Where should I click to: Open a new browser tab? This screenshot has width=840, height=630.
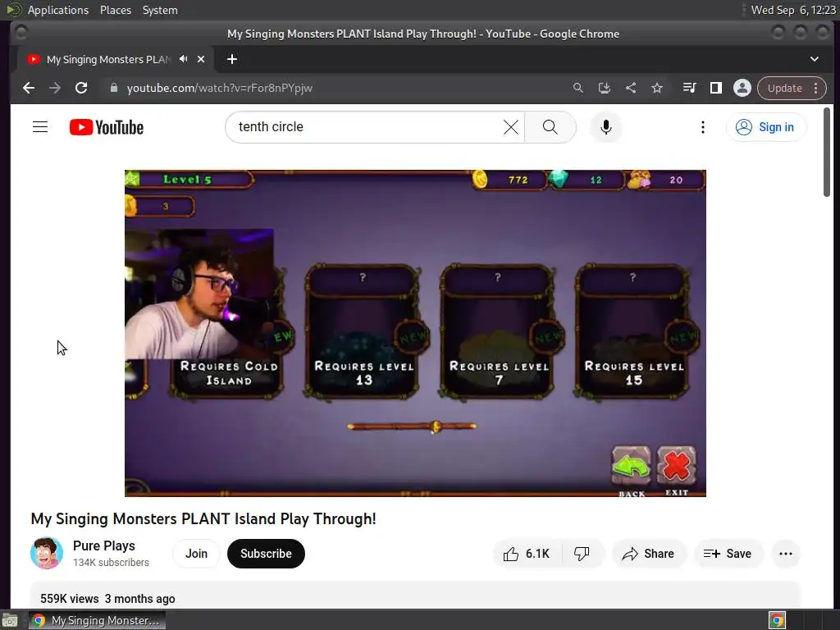click(232, 59)
